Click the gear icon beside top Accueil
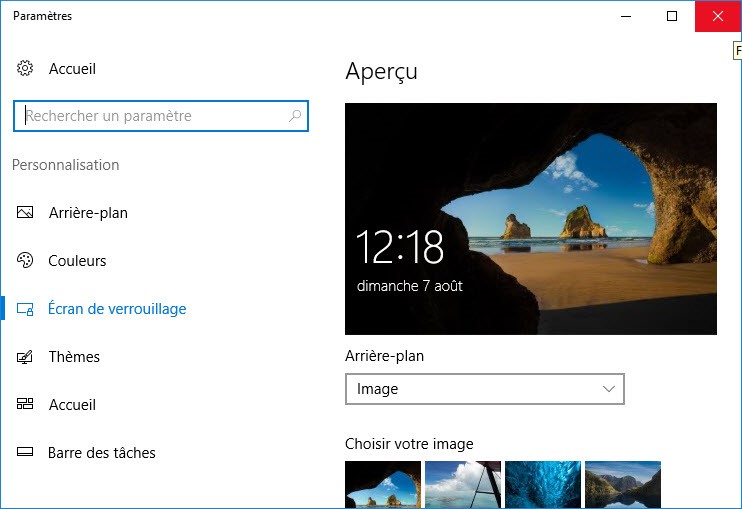This screenshot has width=742, height=509. 25,69
